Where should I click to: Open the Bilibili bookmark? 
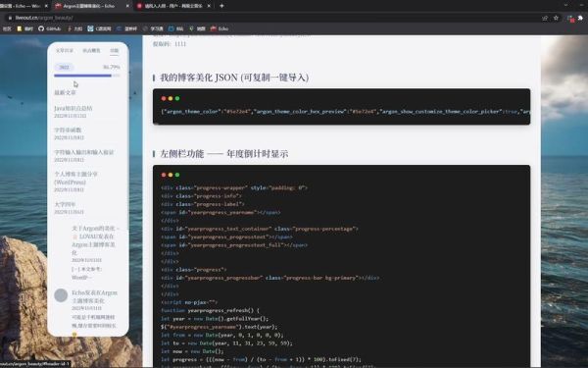pyautogui.click(x=175, y=28)
